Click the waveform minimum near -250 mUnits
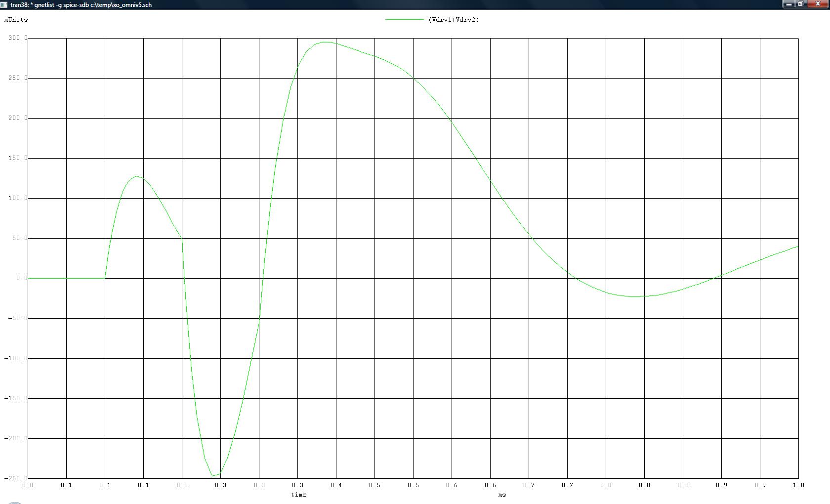 [213, 476]
